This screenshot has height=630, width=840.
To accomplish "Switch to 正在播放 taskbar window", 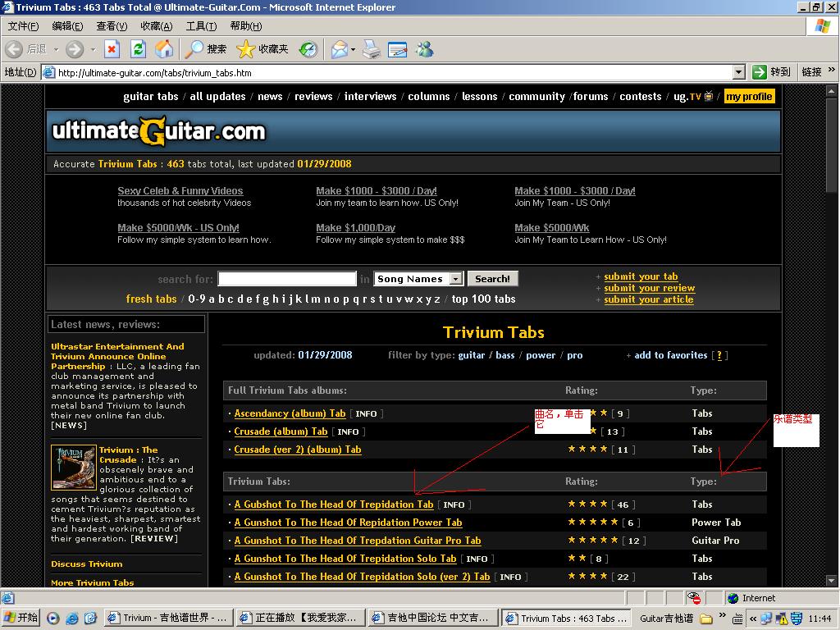I will coord(300,618).
